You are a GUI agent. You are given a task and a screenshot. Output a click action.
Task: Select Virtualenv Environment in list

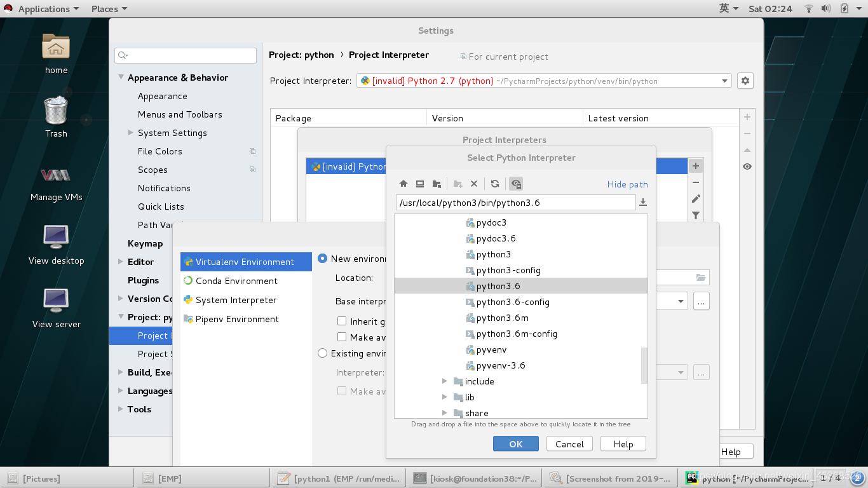pyautogui.click(x=246, y=262)
